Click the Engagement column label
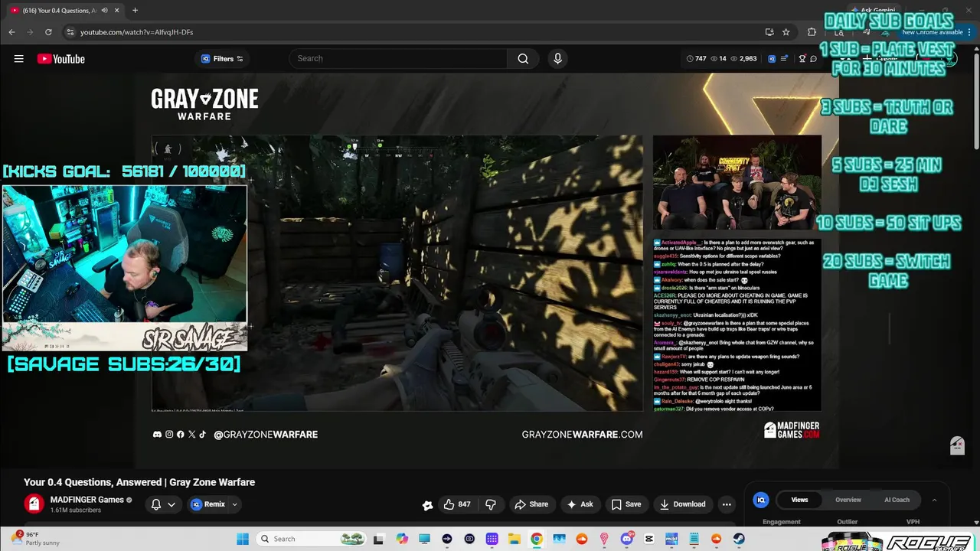Viewport: 980px width, 551px height. tap(782, 522)
